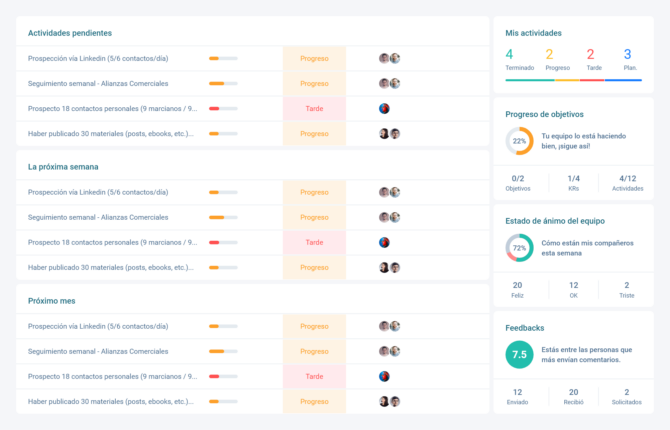Click the 22% objectives progress donut chart

(x=519, y=141)
